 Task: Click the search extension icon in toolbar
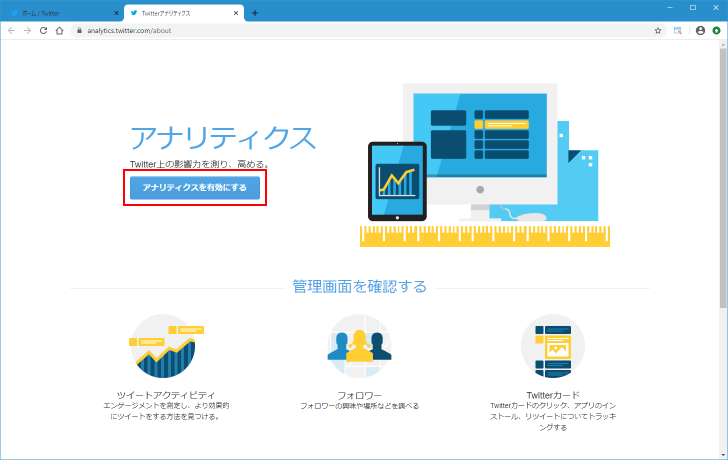click(678, 31)
